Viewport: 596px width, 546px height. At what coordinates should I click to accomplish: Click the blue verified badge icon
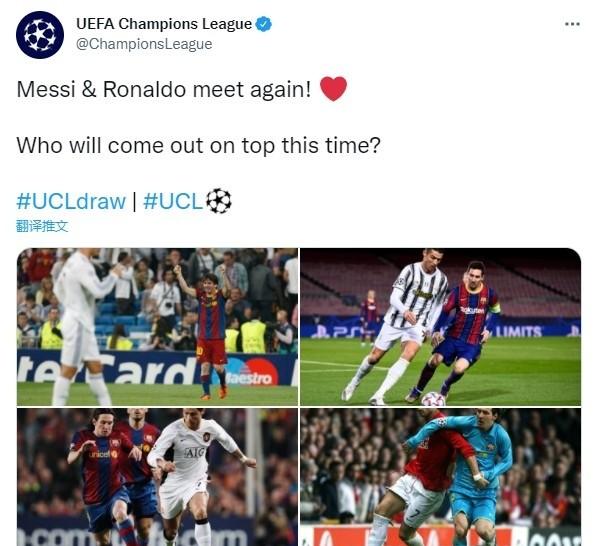[263, 24]
